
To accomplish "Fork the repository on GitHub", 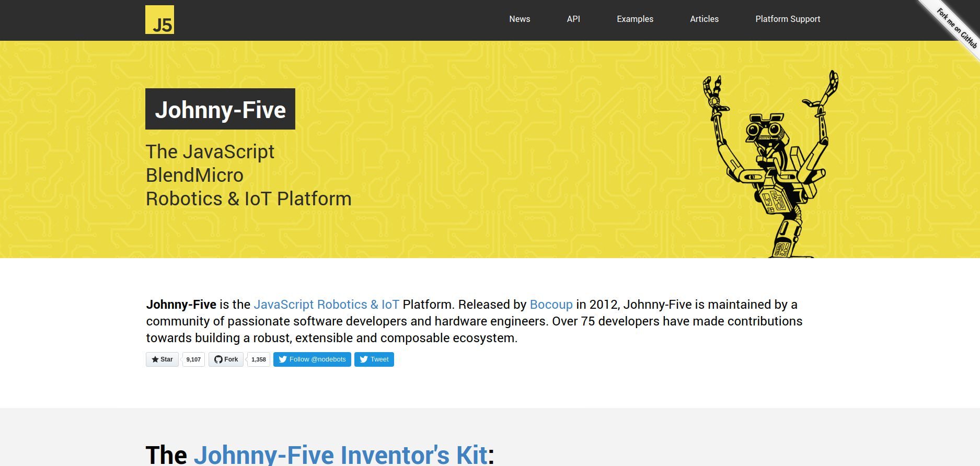I will [x=226, y=359].
